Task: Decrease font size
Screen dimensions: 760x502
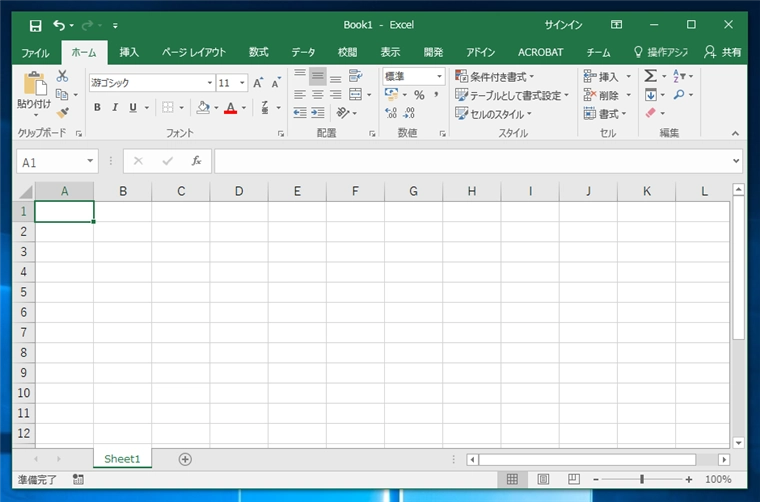Action: 276,83
